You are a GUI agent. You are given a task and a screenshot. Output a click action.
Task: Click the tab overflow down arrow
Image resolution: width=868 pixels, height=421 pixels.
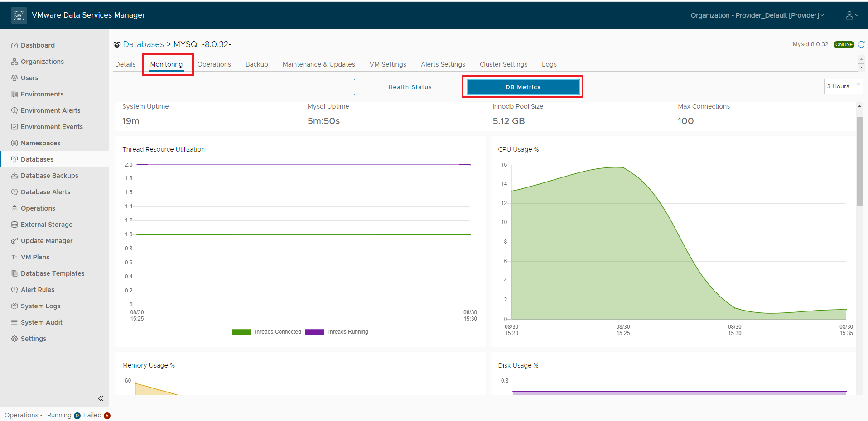click(x=861, y=67)
